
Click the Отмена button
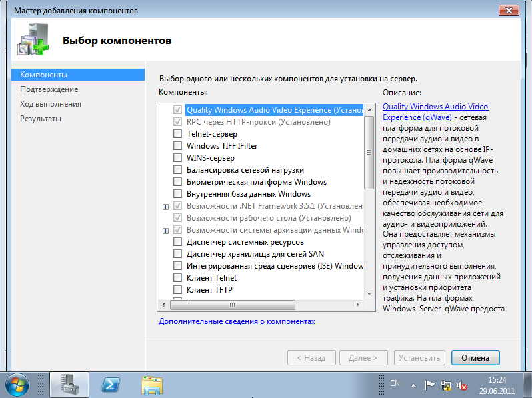475,357
